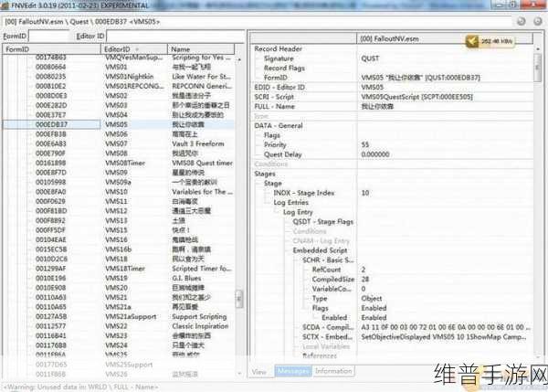
Task: Click the back navigation arrow icon
Action: click(522, 22)
